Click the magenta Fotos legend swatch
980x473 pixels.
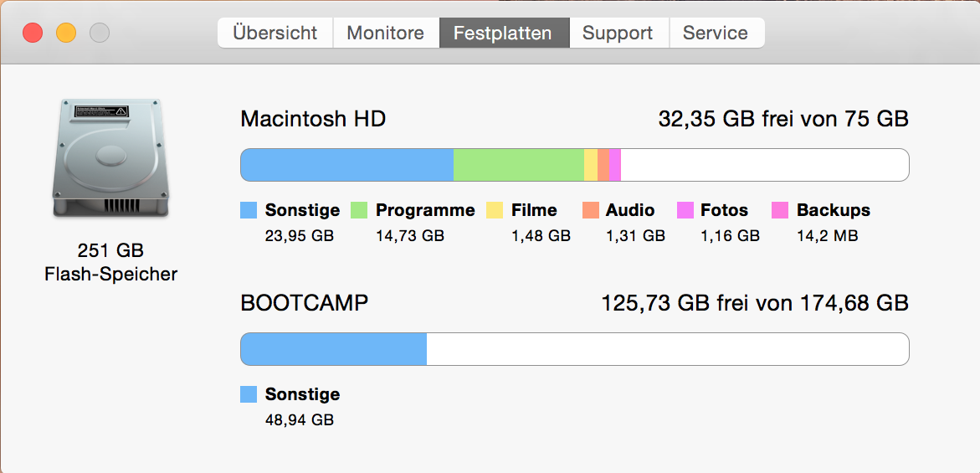pos(685,210)
